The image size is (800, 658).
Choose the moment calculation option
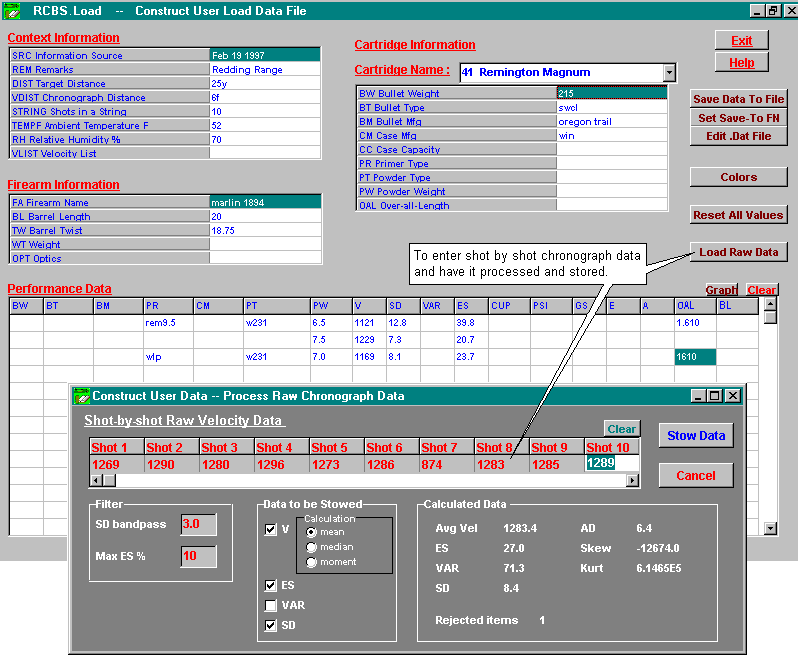311,562
